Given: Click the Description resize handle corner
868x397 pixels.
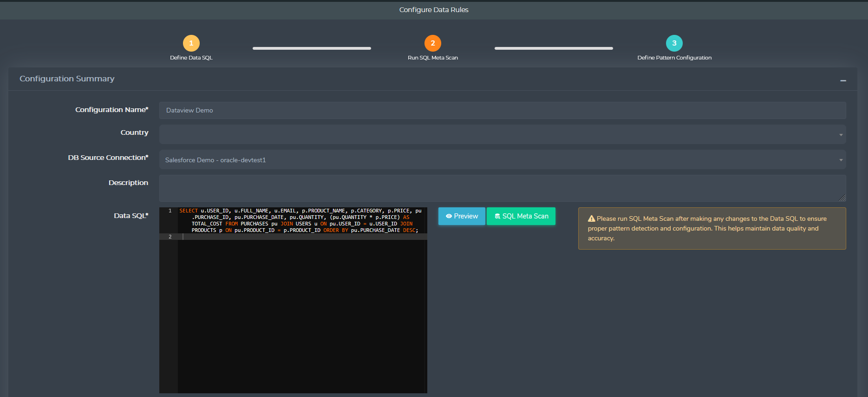Looking at the screenshot, I should [x=842, y=198].
